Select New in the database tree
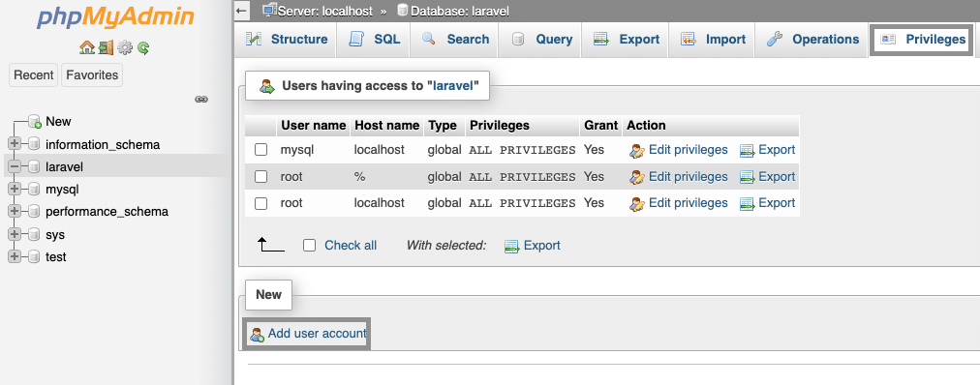This screenshot has height=385, width=980. coord(58,121)
